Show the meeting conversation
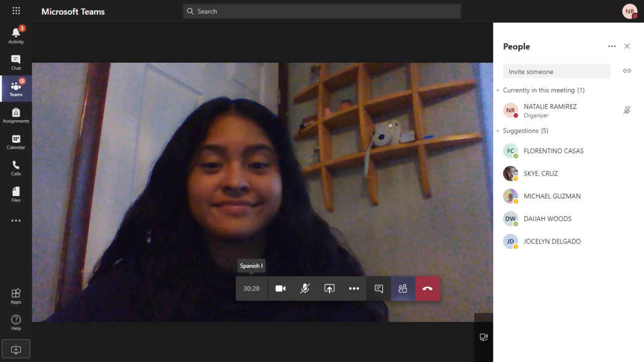The image size is (644, 362). coord(379,289)
